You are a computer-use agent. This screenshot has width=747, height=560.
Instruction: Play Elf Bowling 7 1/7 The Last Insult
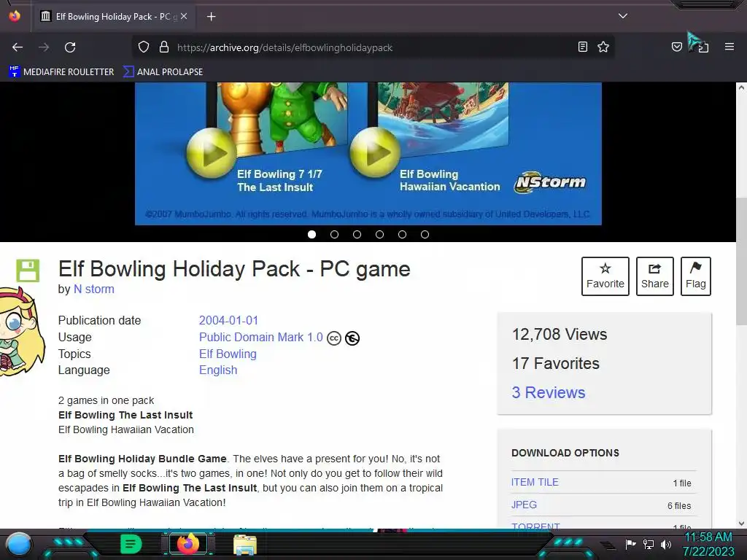(211, 153)
